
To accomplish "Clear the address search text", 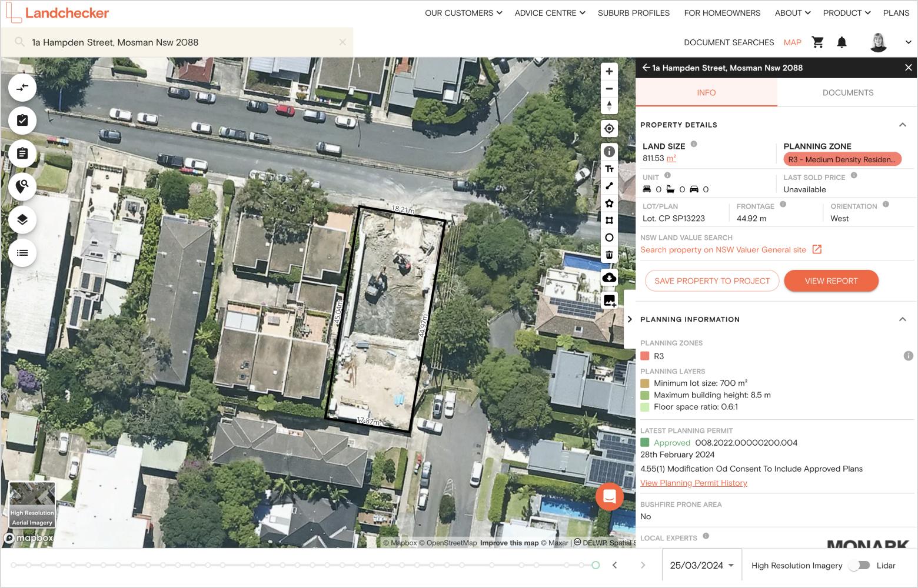I will tap(342, 42).
